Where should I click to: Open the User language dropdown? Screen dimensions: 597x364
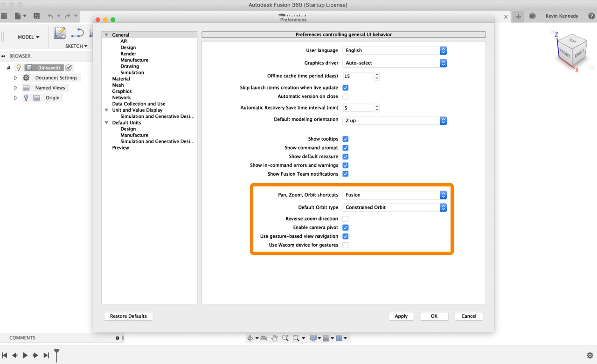point(395,50)
